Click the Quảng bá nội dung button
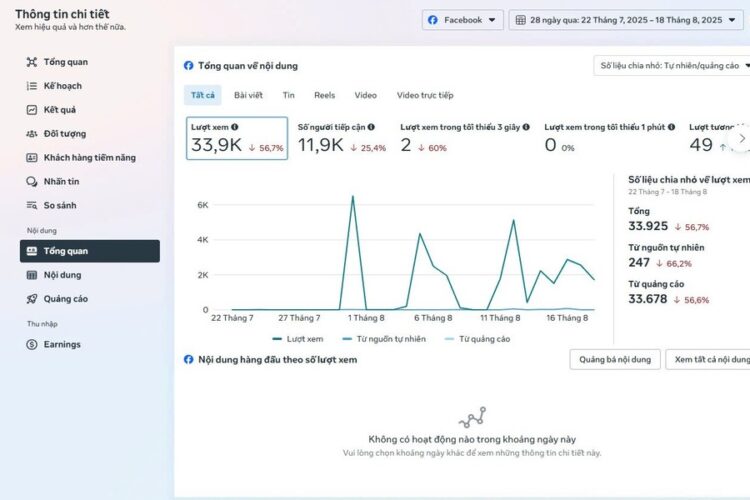The image size is (750, 500). pyautogui.click(x=615, y=359)
